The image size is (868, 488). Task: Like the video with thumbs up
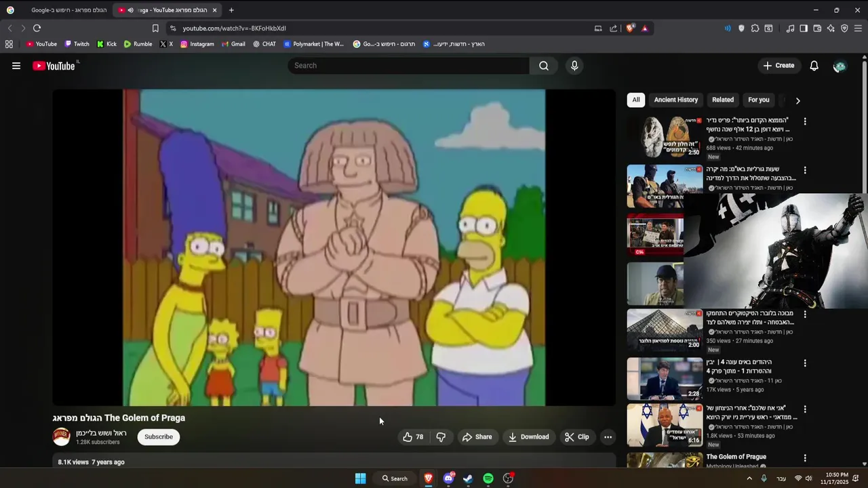412,437
